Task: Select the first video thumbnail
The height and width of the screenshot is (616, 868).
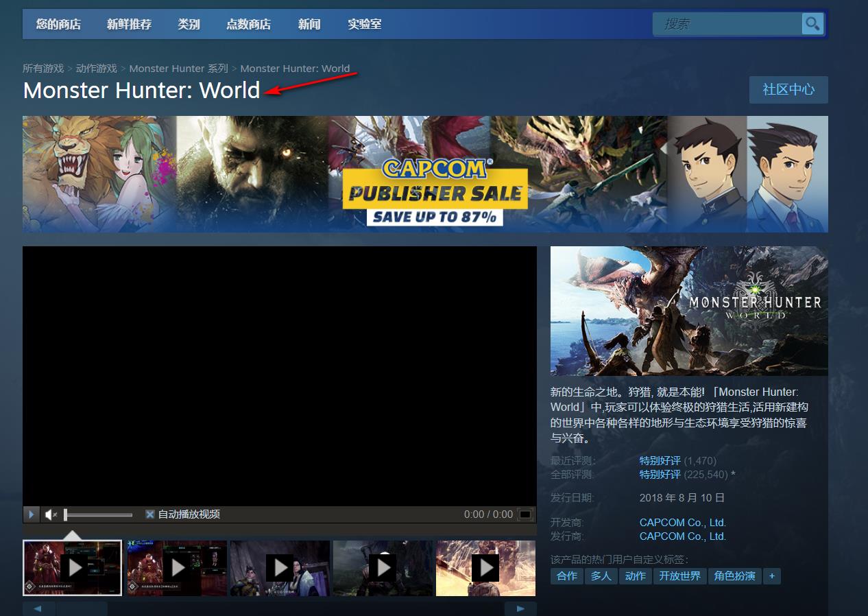Action: (x=73, y=568)
